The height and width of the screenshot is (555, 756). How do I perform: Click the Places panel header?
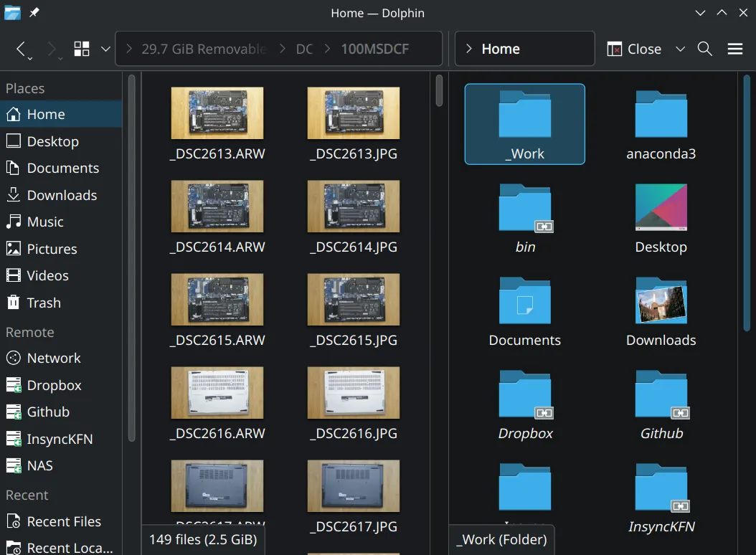click(25, 88)
